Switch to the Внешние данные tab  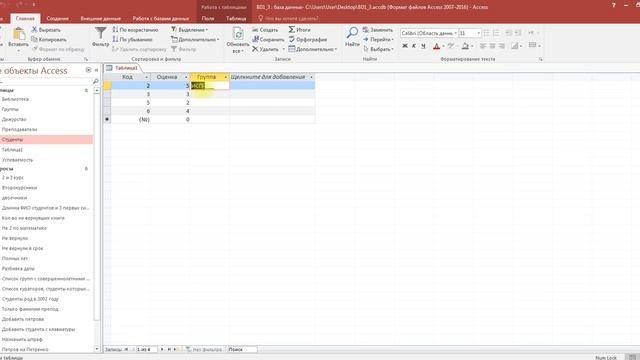(x=100, y=18)
